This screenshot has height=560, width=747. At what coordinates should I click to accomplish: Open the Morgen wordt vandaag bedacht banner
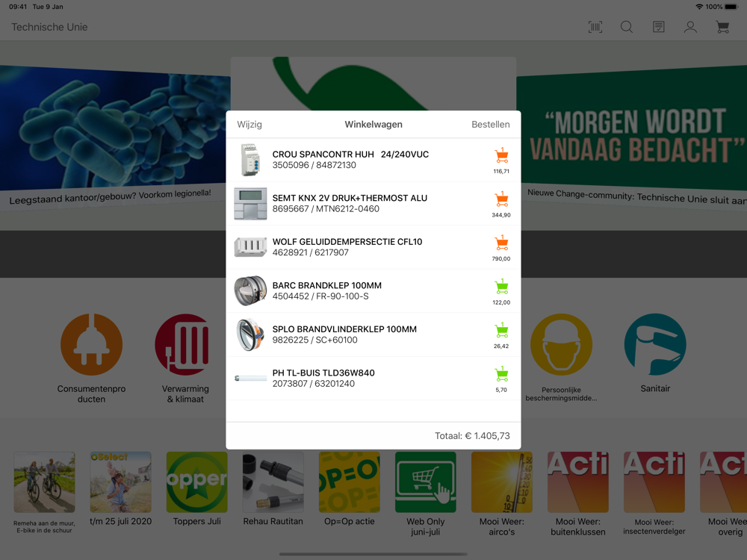[x=632, y=134]
